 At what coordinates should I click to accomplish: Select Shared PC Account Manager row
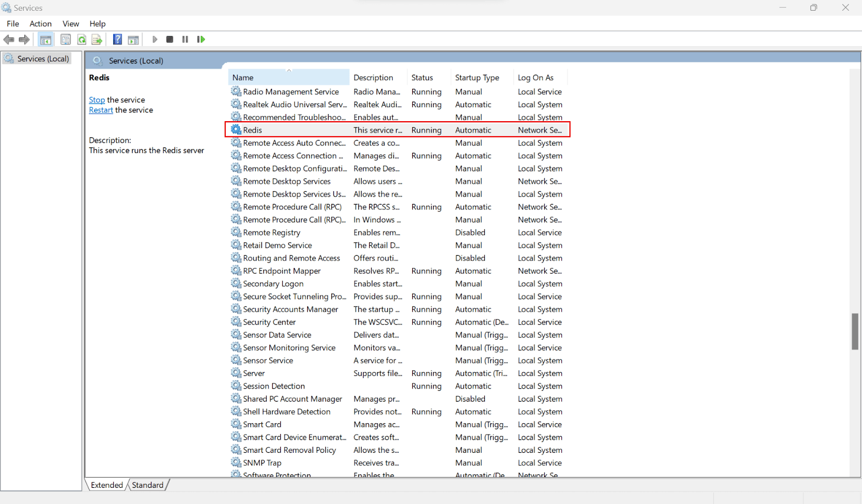pyautogui.click(x=399, y=398)
